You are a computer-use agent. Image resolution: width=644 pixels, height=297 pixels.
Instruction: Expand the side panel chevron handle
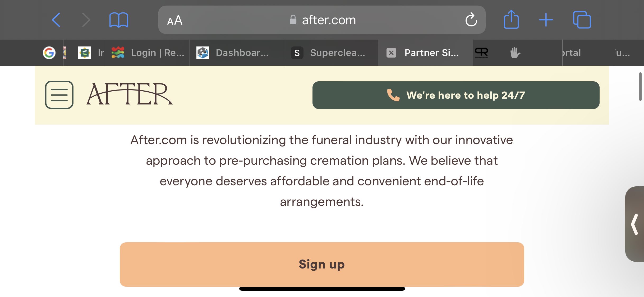[x=634, y=224]
